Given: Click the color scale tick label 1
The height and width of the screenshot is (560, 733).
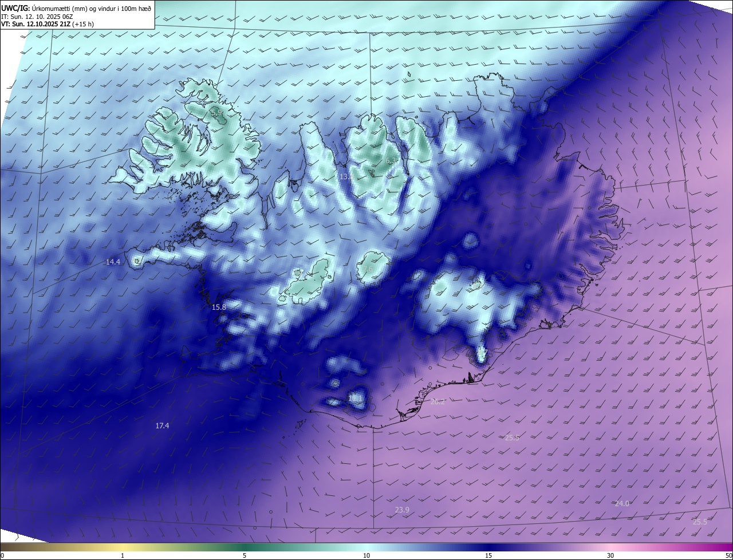Looking at the screenshot, I should coord(123,555).
